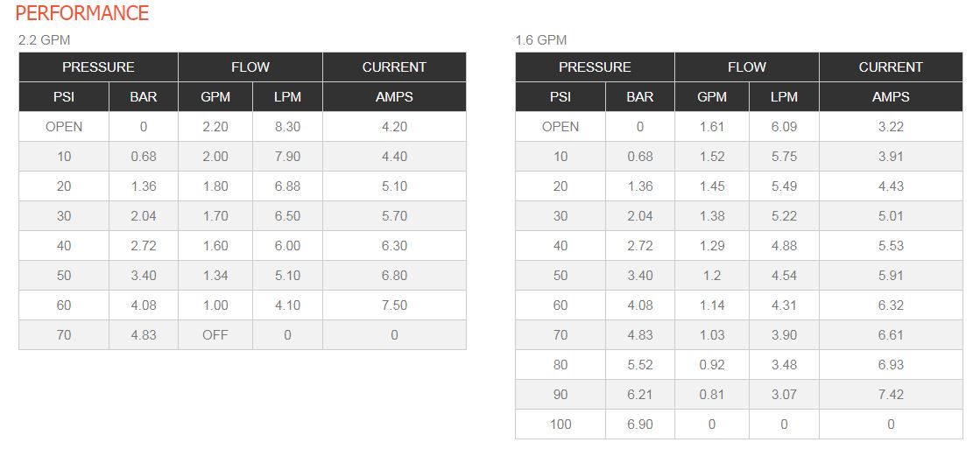Click FLOW header in 2.2 GPM table
This screenshot has height=456, width=980.
pos(250,67)
